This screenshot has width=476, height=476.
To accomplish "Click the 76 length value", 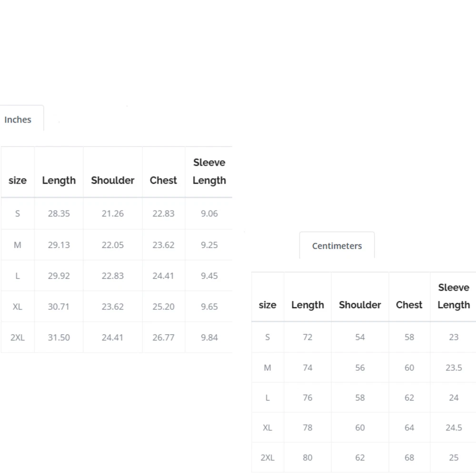I will (x=307, y=397).
